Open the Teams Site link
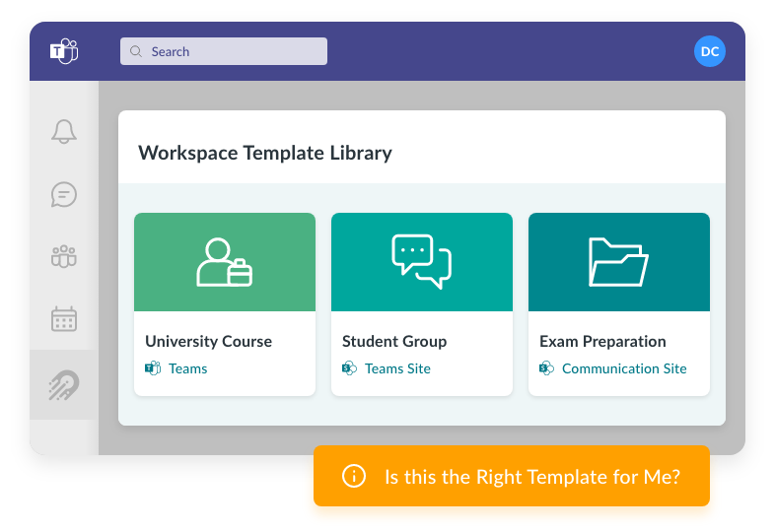 [397, 368]
